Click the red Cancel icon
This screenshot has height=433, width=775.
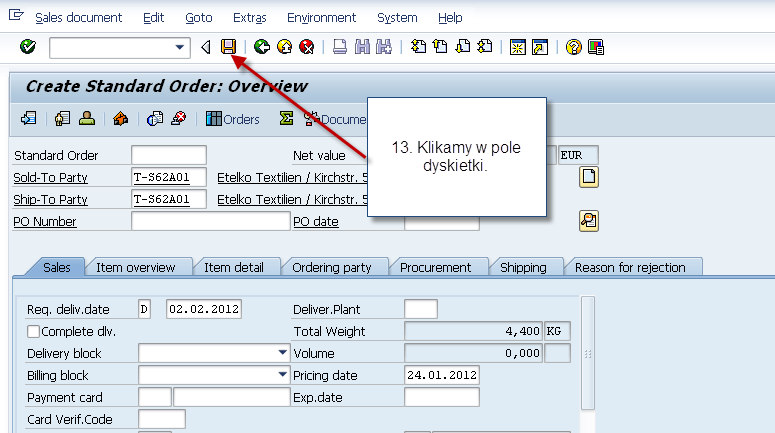[307, 47]
